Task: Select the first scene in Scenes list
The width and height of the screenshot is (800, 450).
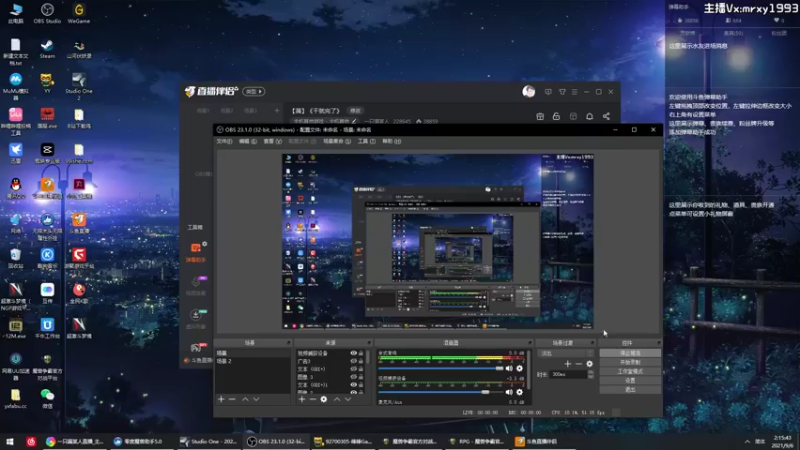Action: (253, 353)
